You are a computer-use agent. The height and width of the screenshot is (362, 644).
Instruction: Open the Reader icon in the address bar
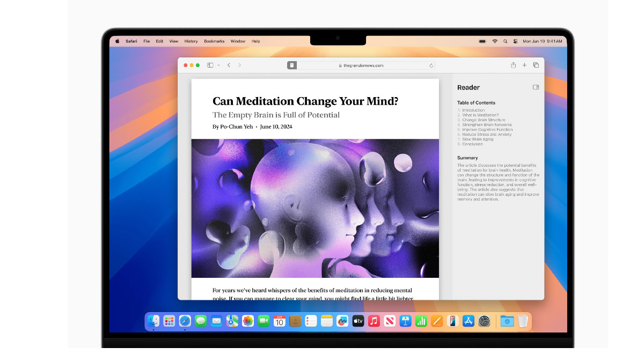292,65
